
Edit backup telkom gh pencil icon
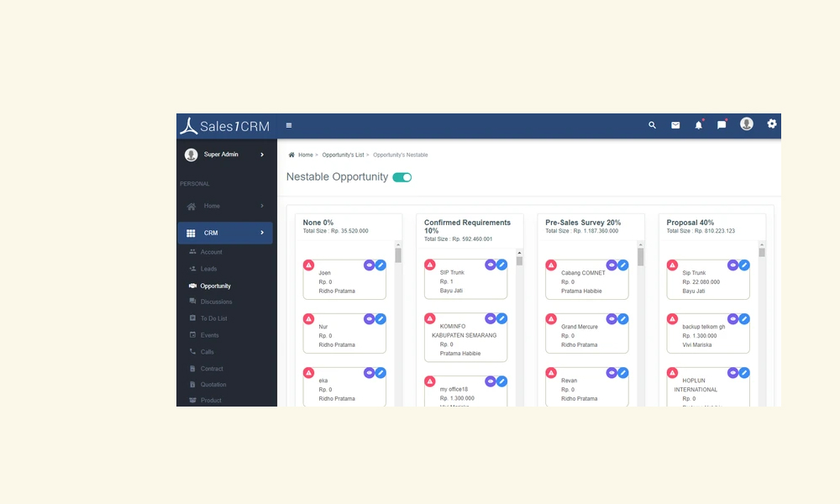point(744,319)
